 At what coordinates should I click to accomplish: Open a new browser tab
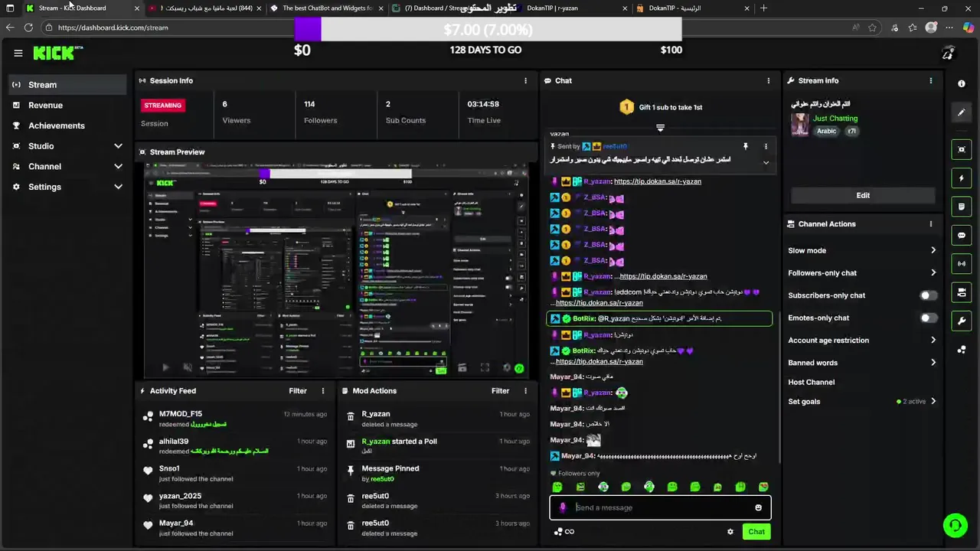point(763,8)
